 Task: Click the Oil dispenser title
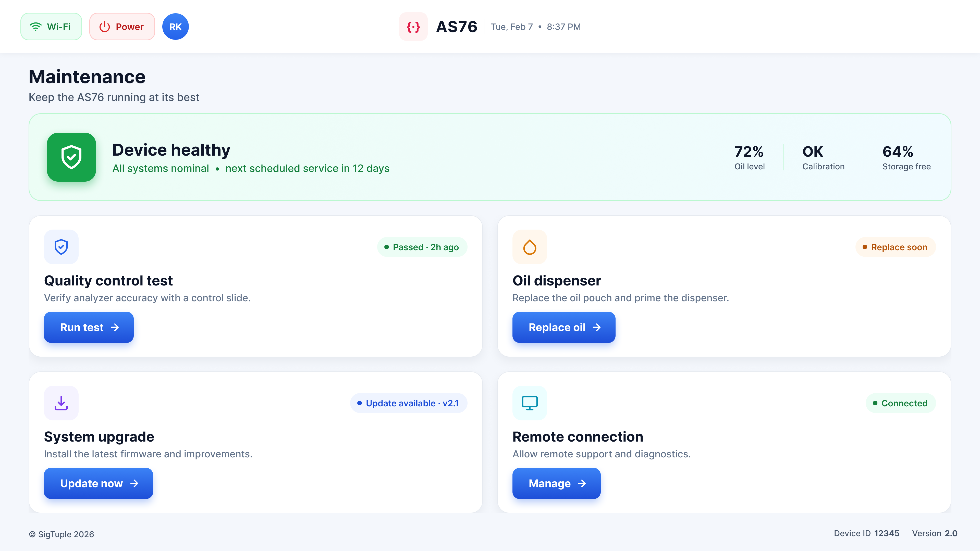557,281
